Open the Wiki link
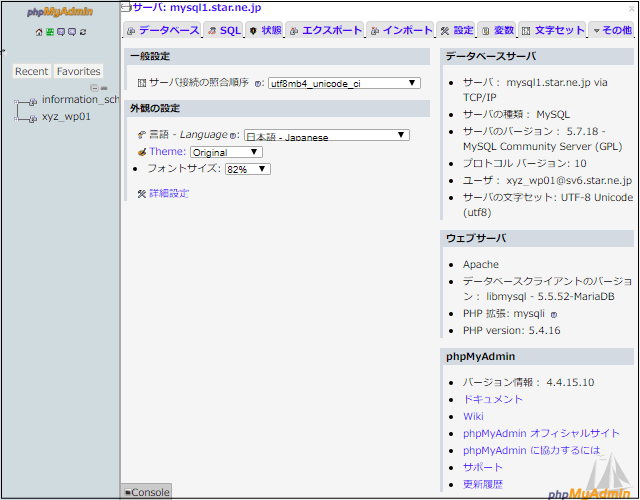 click(x=473, y=416)
